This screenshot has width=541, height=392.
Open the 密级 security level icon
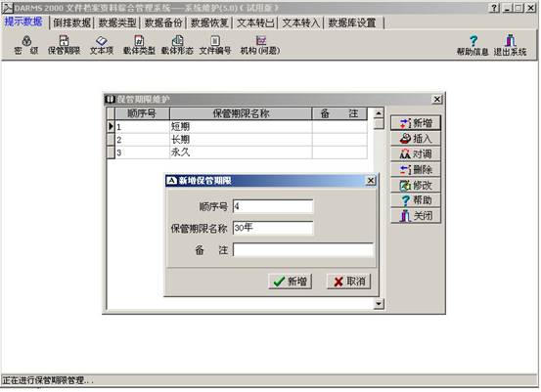[x=26, y=45]
